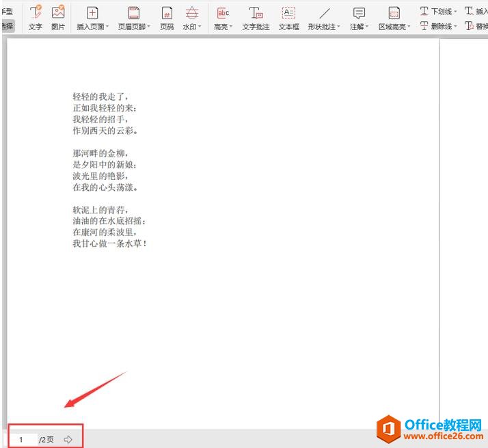Apply 删除线 strikethrough annotation

pos(438,26)
